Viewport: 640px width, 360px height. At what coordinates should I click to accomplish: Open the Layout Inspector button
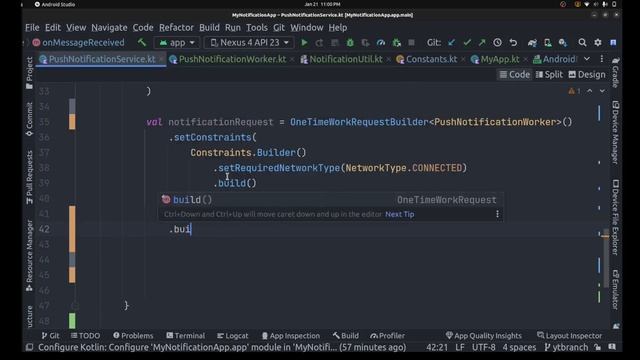click(569, 336)
